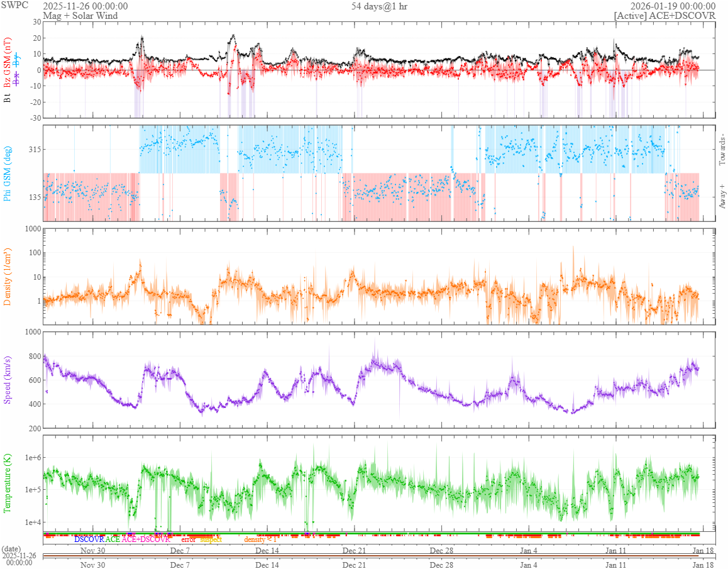Click the -20 tick on the Bz axis
This screenshot has width=728, height=569.
click(x=35, y=102)
